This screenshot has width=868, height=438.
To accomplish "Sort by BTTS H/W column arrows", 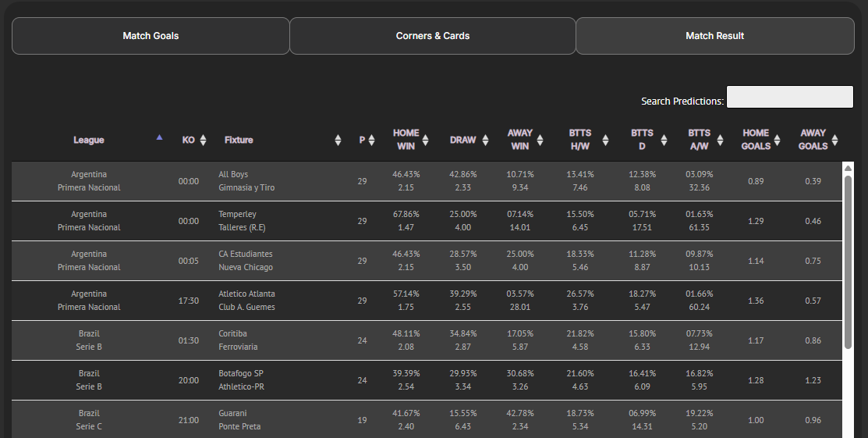I will [x=605, y=141].
